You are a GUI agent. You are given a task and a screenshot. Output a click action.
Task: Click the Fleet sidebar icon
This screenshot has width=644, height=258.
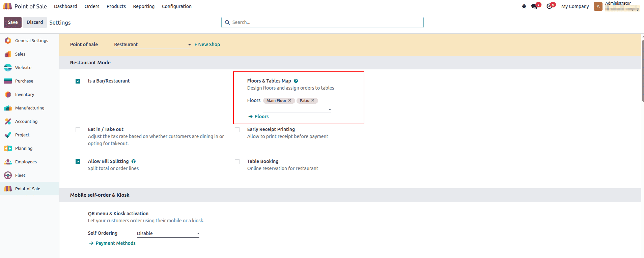[8, 175]
